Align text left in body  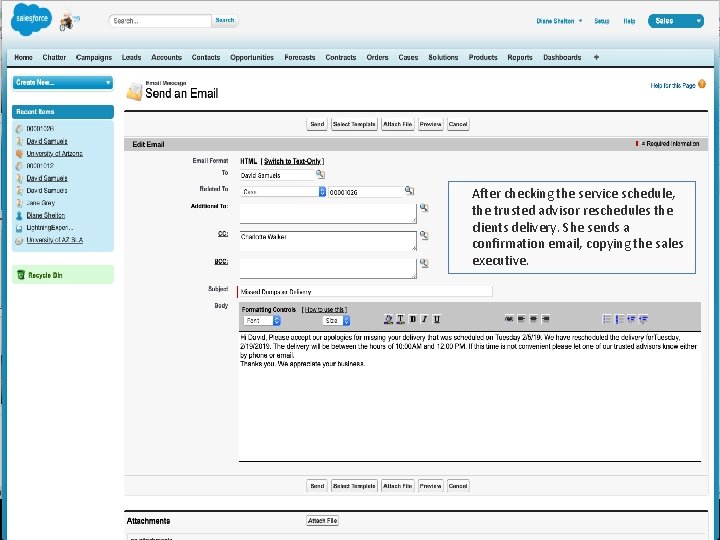pos(521,318)
